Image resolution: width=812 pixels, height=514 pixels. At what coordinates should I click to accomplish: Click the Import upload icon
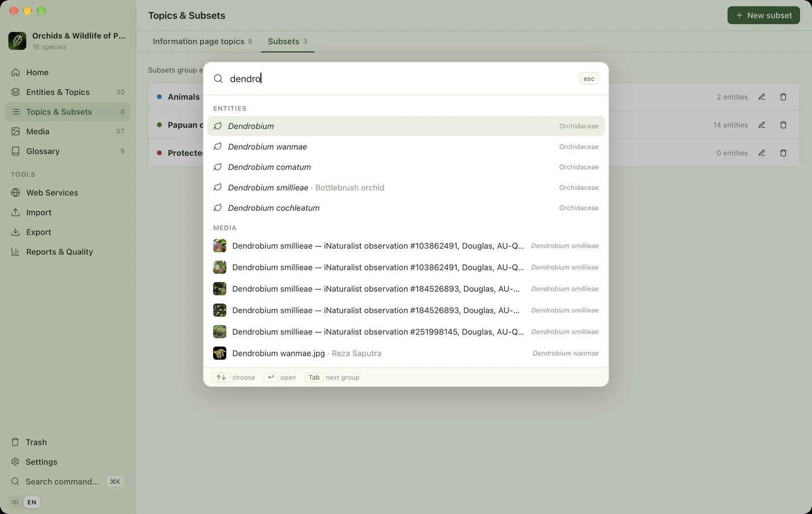[16, 213]
